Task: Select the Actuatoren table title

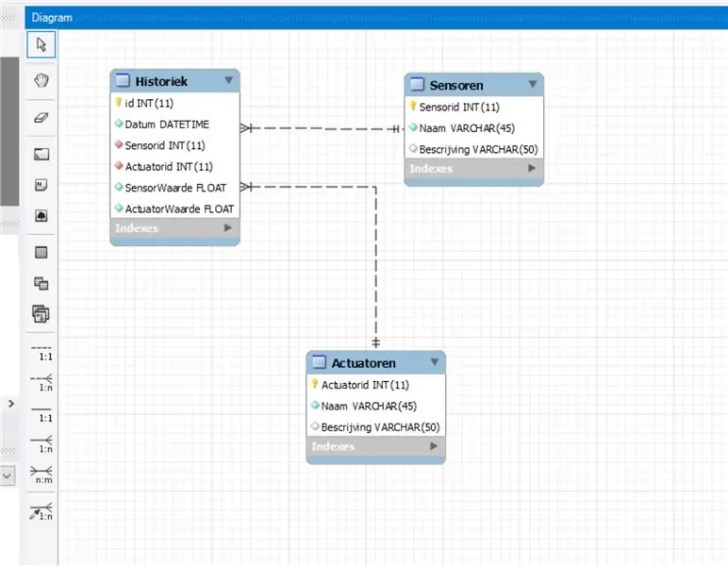Action: coord(363,363)
